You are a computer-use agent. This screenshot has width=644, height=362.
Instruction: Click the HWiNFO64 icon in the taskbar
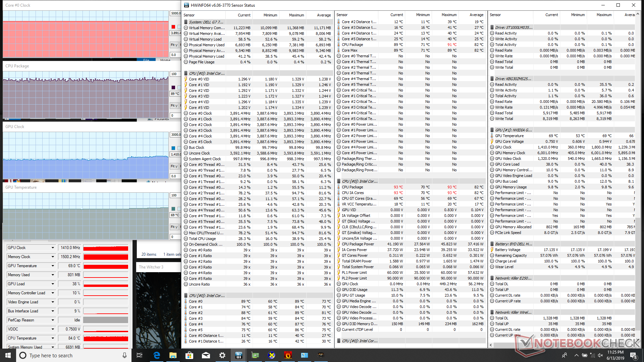238,355
